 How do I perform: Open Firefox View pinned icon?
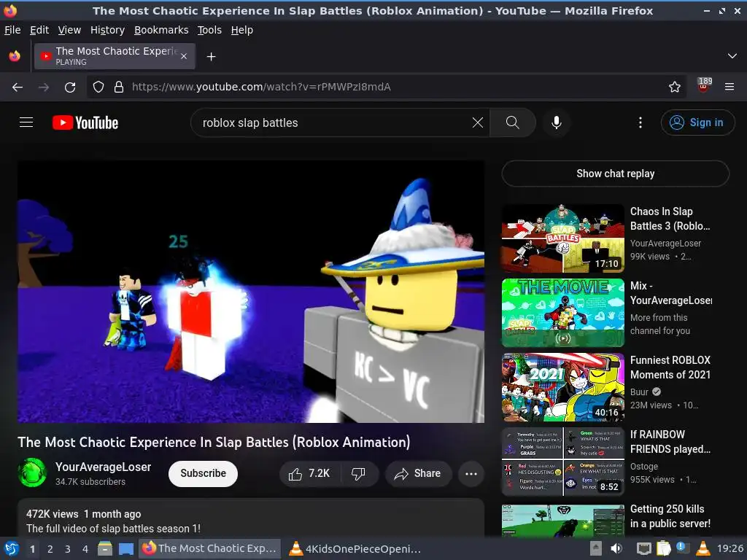tap(15, 56)
